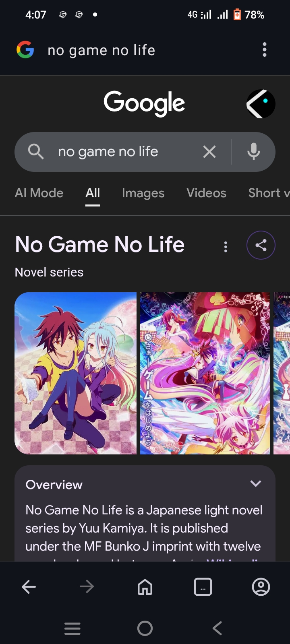The image size is (290, 644).
Task: Go back with browser back arrow
Action: 29,587
